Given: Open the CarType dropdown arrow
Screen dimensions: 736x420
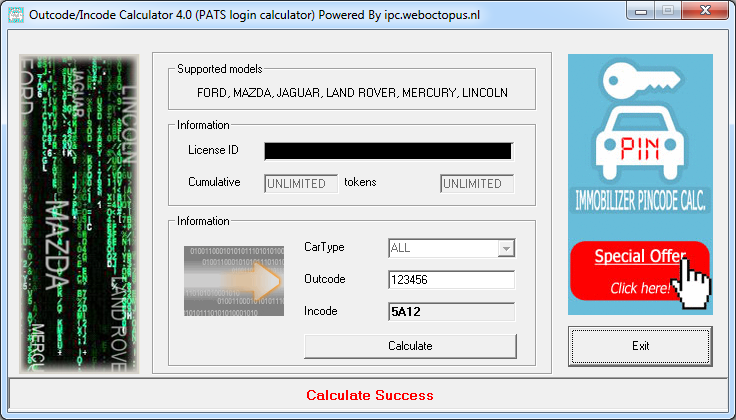Looking at the screenshot, I should [x=506, y=248].
